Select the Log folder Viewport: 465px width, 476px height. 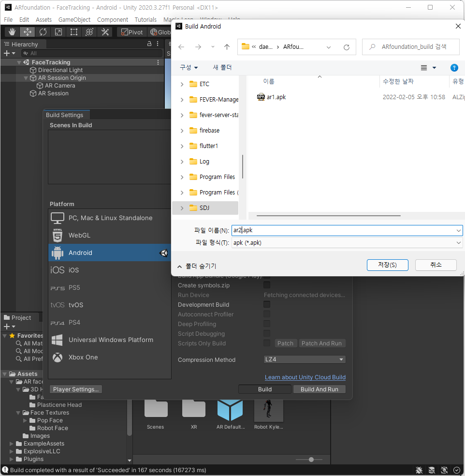[204, 162]
